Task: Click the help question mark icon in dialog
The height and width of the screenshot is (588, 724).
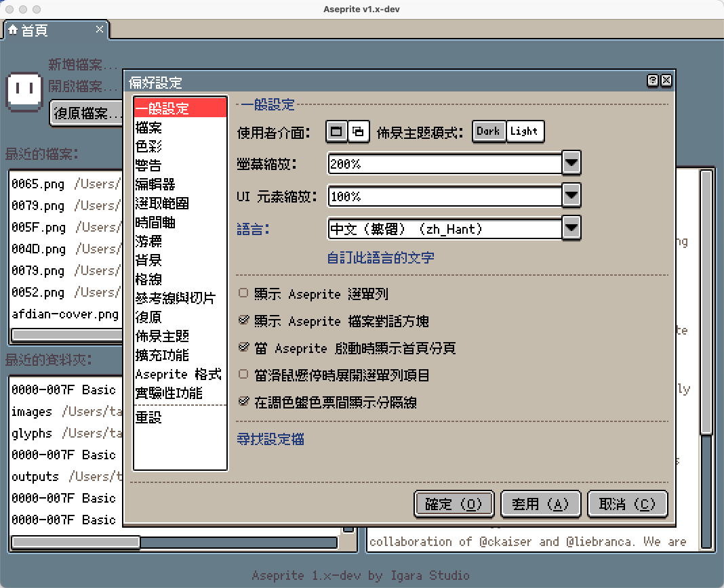Action: [x=652, y=81]
